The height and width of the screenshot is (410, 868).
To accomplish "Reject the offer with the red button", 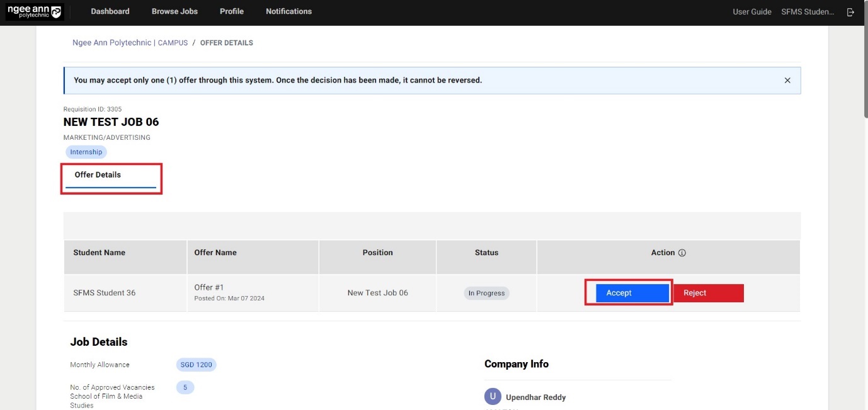I will point(709,293).
